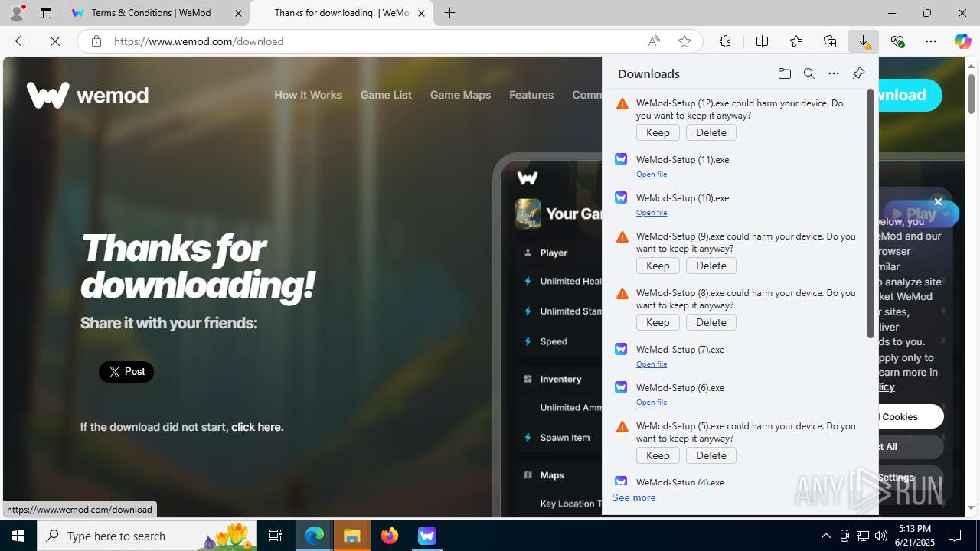Keep WeMod-Setup (5).exe
Image resolution: width=980 pixels, height=551 pixels.
(x=658, y=455)
